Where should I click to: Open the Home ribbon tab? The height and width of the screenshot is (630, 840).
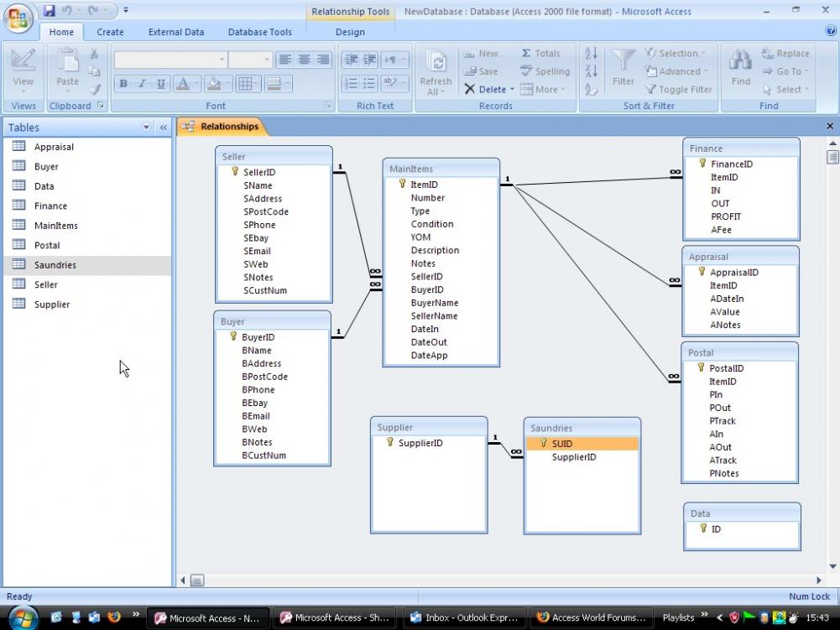[61, 32]
